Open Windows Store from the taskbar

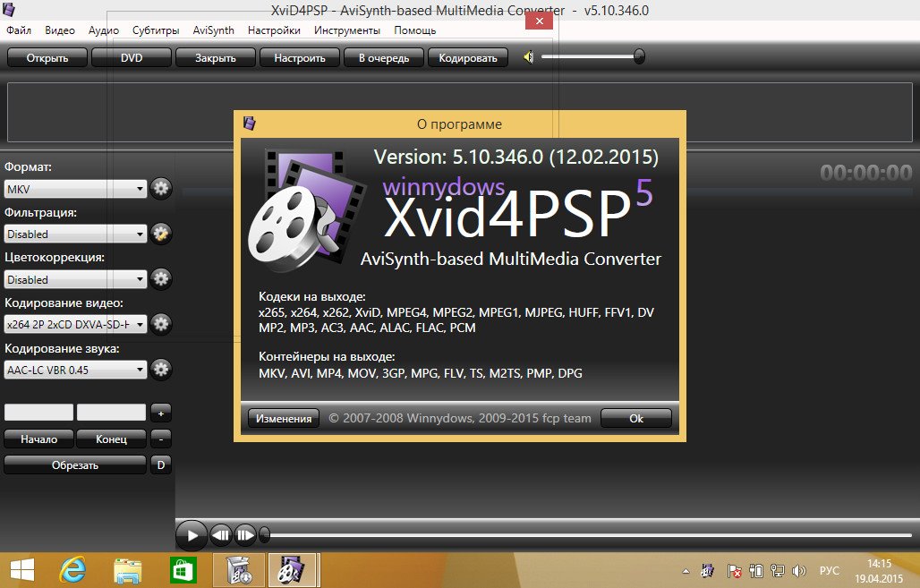pyautogui.click(x=183, y=569)
